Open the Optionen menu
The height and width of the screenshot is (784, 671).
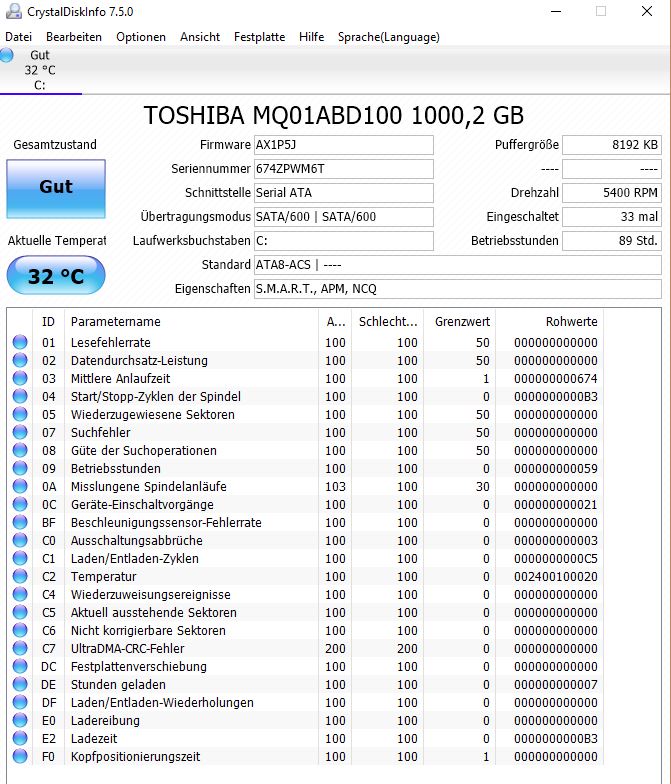coord(141,37)
